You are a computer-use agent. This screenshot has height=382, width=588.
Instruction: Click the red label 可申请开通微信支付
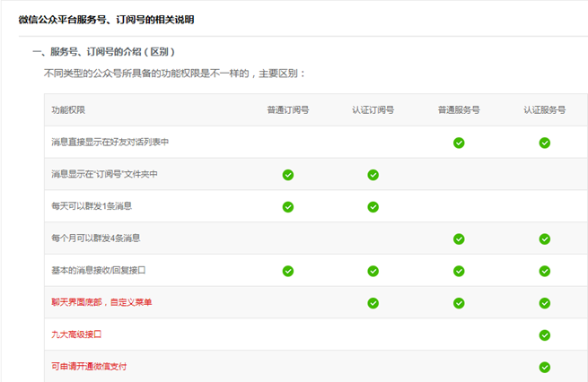pyautogui.click(x=89, y=367)
